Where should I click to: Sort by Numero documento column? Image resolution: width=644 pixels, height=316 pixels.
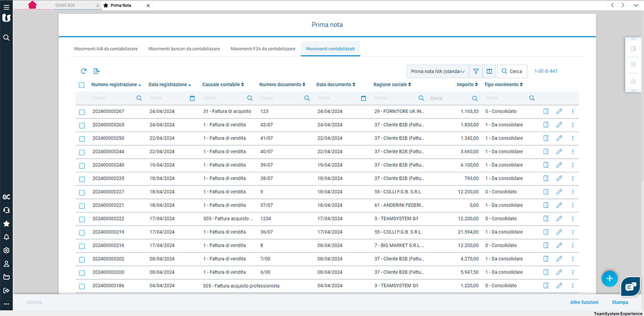282,84
